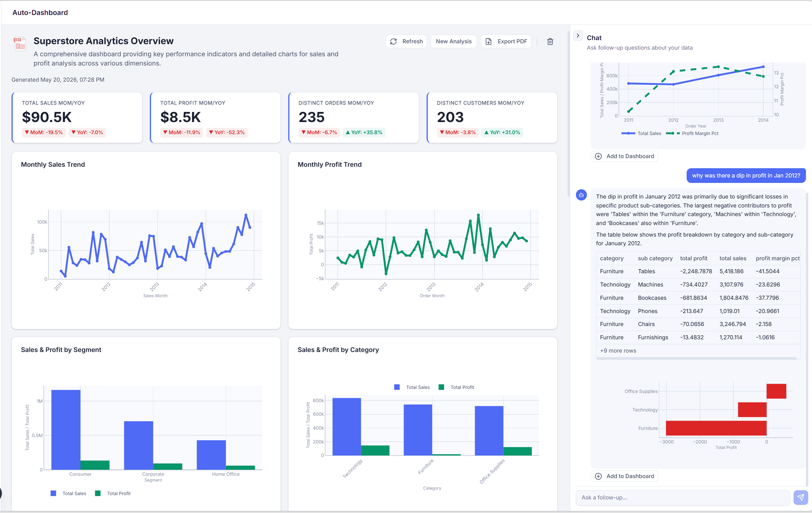Select the Distinct Orders KPI card

click(354, 117)
